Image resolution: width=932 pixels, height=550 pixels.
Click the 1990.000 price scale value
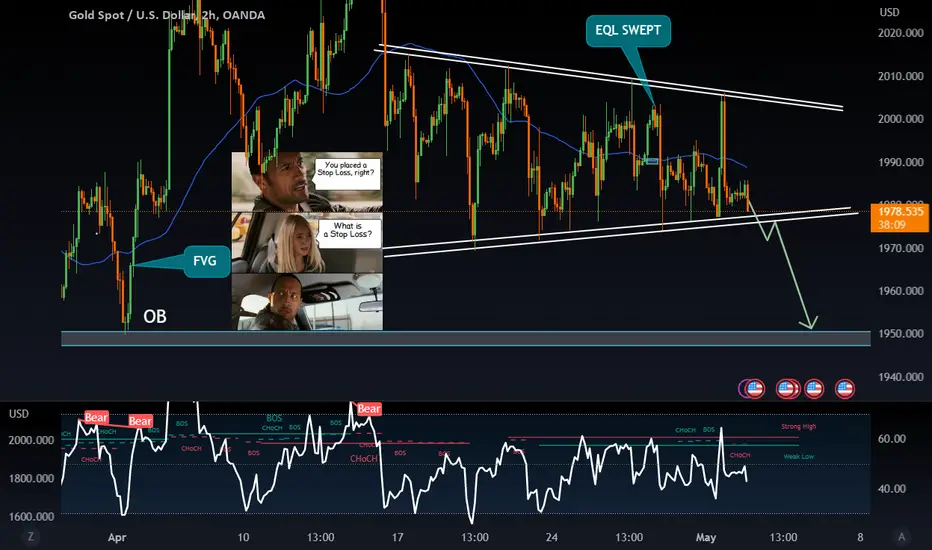point(900,162)
